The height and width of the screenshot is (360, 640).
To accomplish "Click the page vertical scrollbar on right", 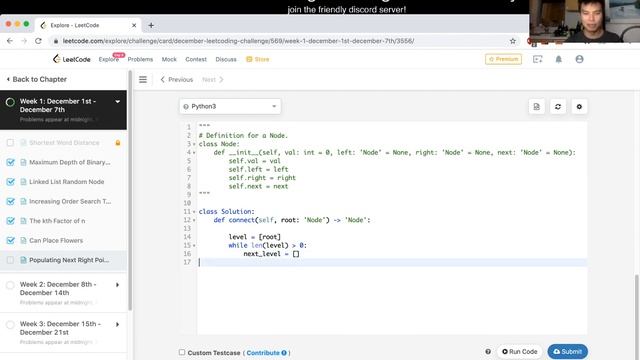I will click(637, 316).
